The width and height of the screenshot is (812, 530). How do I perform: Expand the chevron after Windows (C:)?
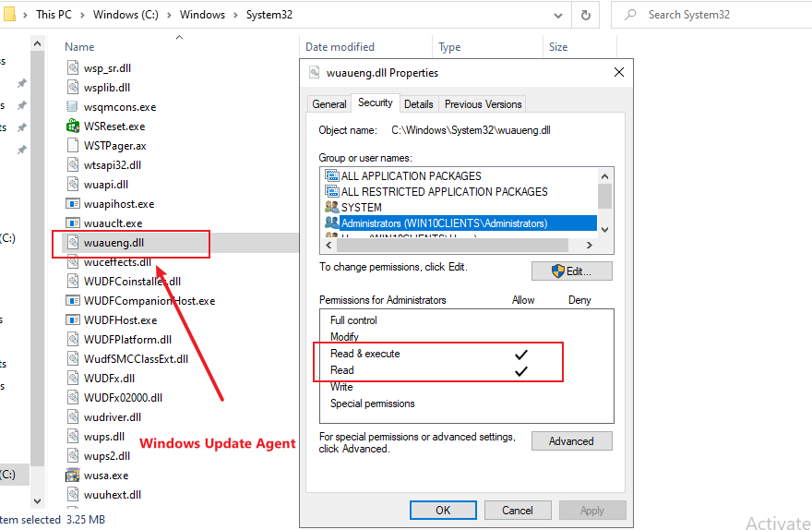169,15
